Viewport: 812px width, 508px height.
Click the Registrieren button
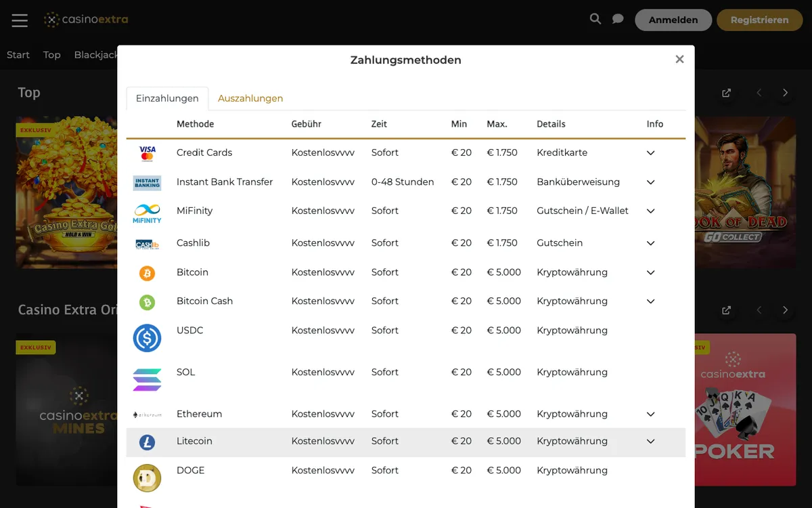pyautogui.click(x=759, y=20)
